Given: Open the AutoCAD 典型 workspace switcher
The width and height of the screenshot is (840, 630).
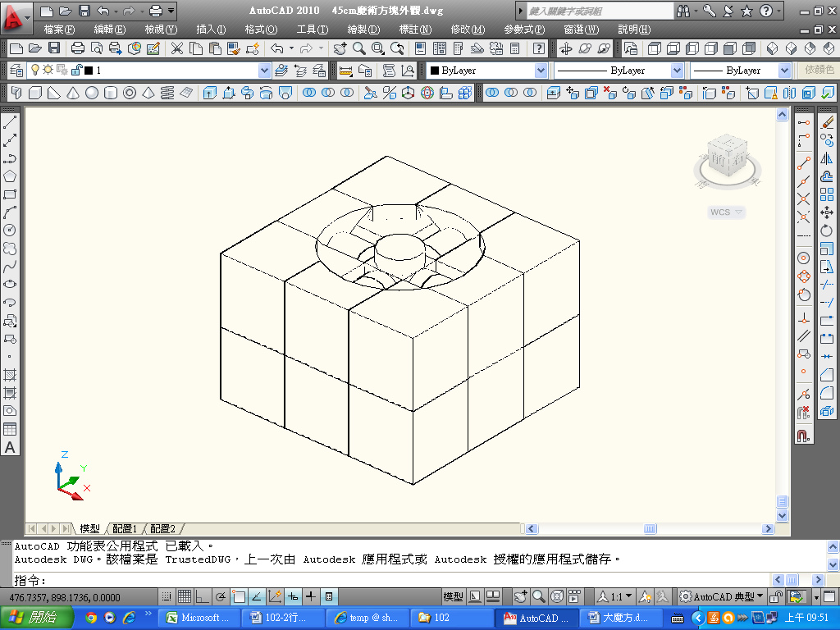Looking at the screenshot, I should click(722, 596).
